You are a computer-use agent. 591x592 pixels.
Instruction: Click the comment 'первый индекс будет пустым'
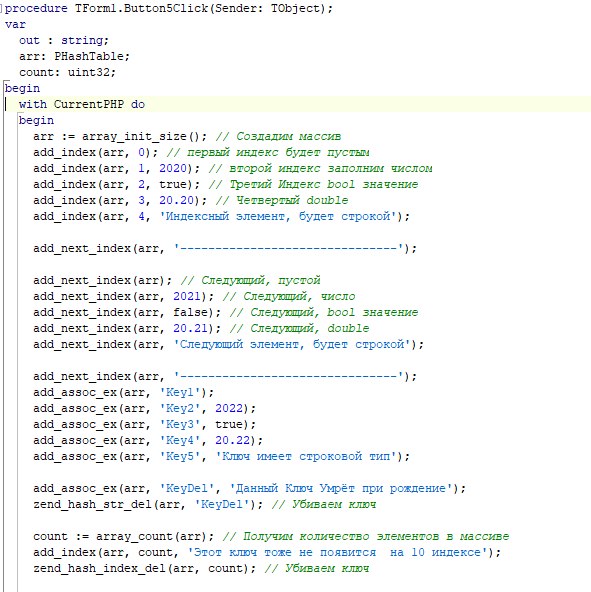tap(267, 152)
